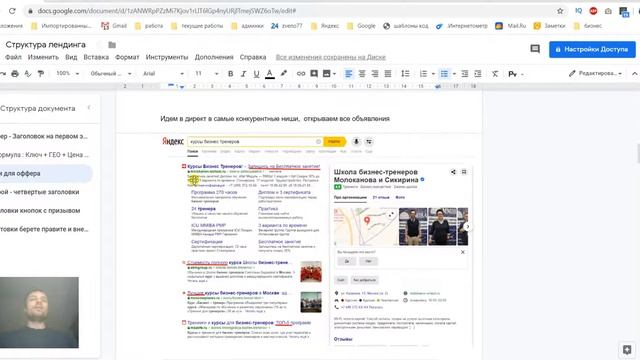The height and width of the screenshot is (360, 640).
Task: Open the Вид menu
Action: [71, 57]
